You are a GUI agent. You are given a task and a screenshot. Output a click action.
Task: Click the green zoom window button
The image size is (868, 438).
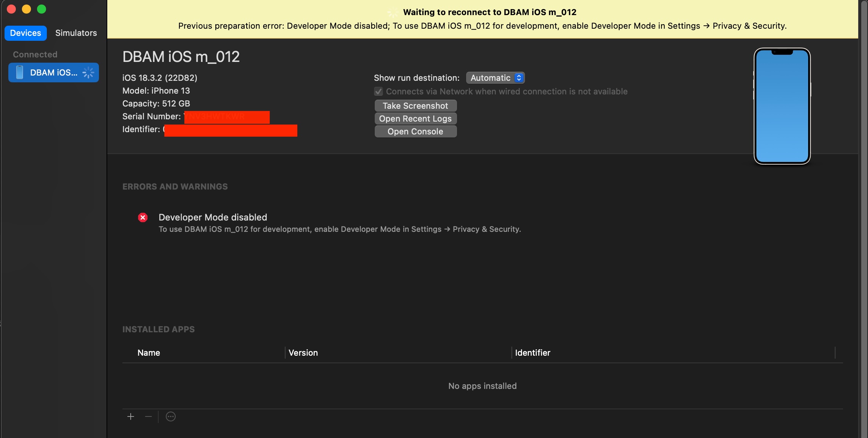[42, 9]
